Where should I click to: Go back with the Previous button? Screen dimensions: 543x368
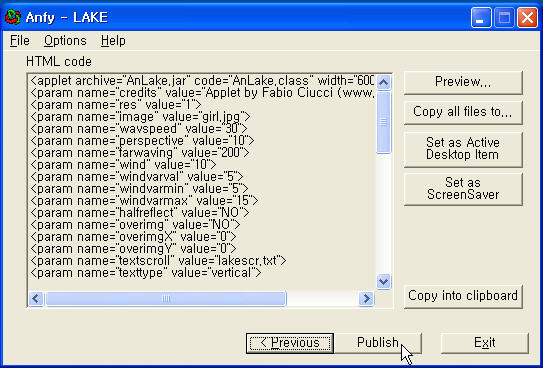pos(290,343)
